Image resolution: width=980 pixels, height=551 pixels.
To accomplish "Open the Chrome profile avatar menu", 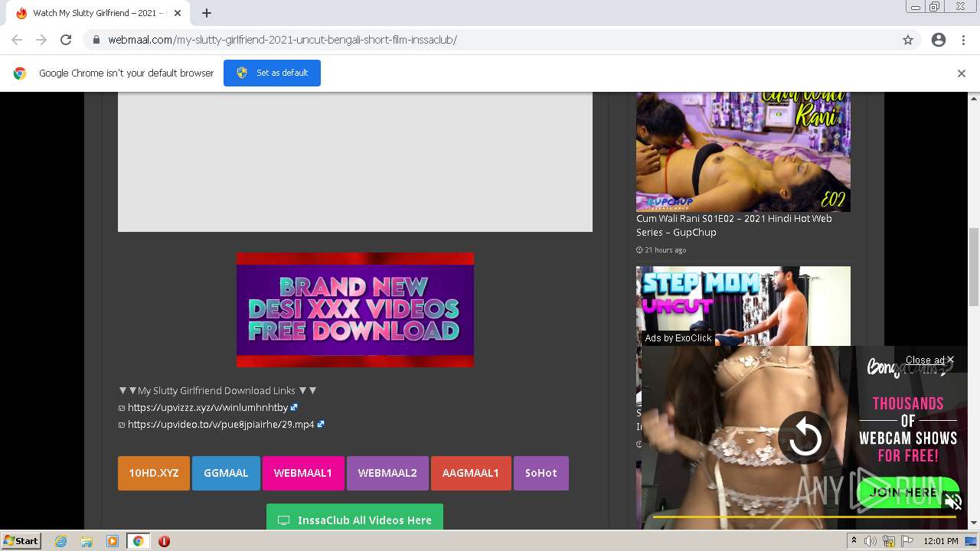I will pos(939,40).
